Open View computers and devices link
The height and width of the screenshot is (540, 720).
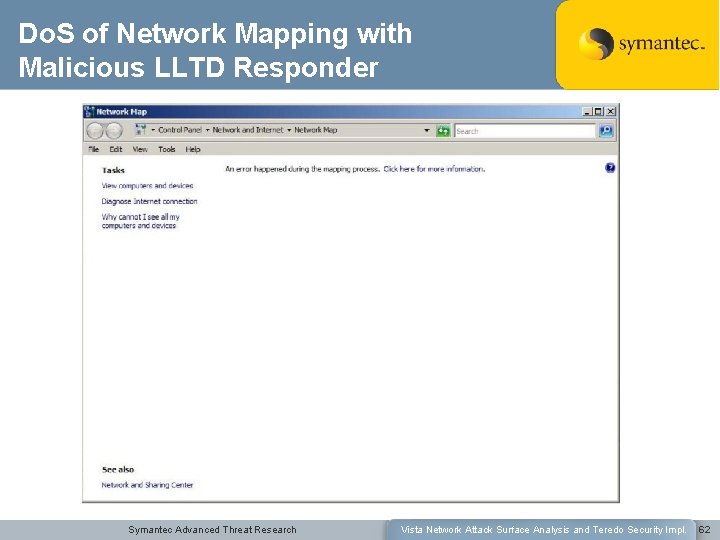147,186
